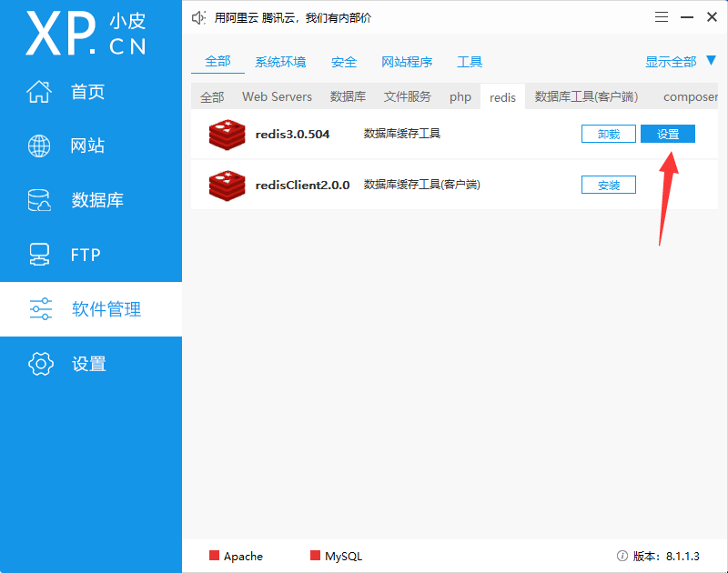Click 卸载 for redis3.0.504
This screenshot has width=728, height=573.
click(x=609, y=134)
